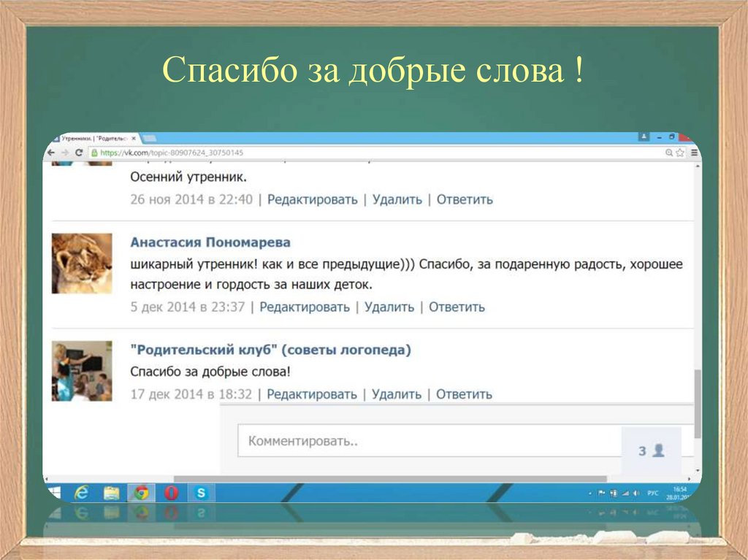748x560 pixels.
Task: Open a new browser tab
Action: 149,138
